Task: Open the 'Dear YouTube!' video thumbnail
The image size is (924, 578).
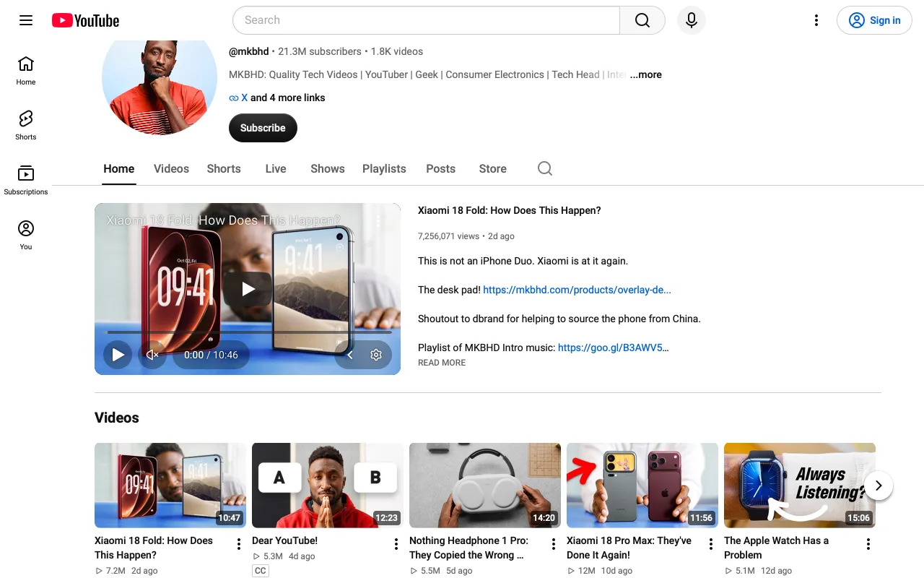Action: 328,486
